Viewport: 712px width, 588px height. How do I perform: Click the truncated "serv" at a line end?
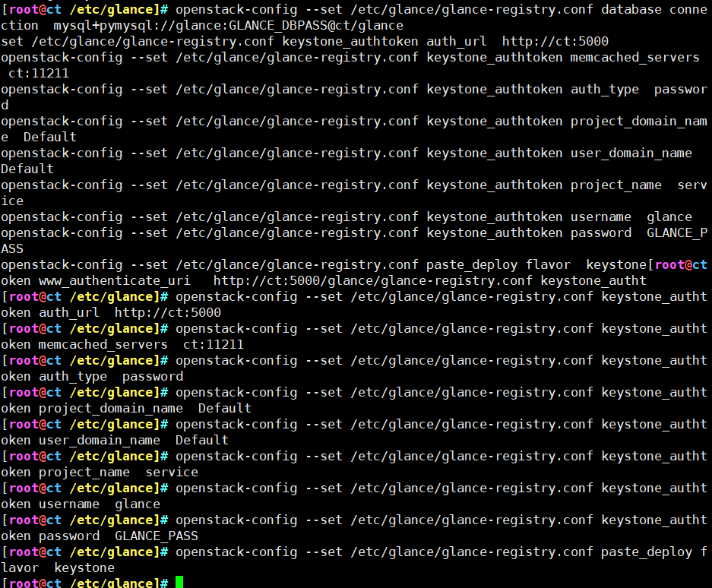pos(692,185)
